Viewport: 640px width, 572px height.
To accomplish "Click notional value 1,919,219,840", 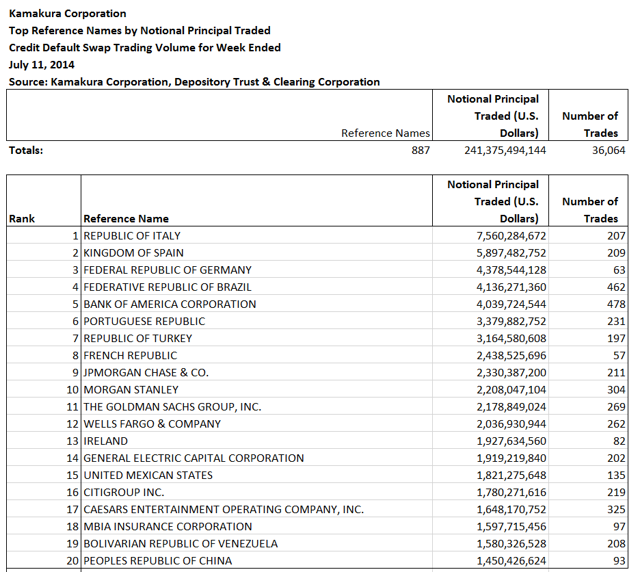I will pos(511,458).
